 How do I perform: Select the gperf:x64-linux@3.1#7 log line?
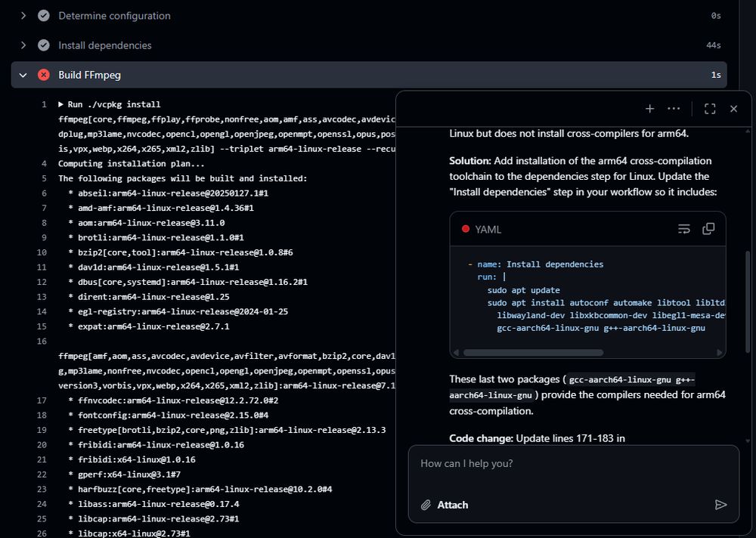(x=125, y=475)
